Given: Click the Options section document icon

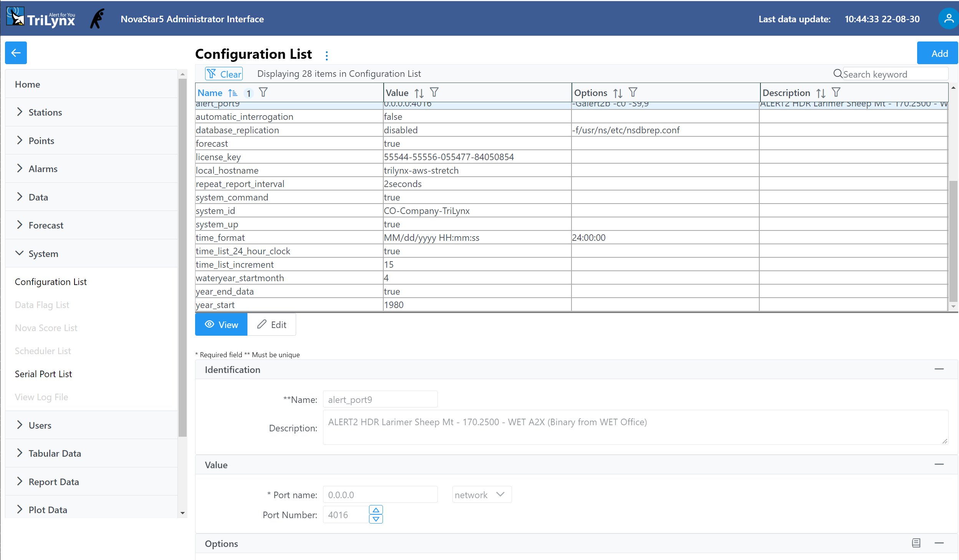Looking at the screenshot, I should pyautogui.click(x=916, y=543).
